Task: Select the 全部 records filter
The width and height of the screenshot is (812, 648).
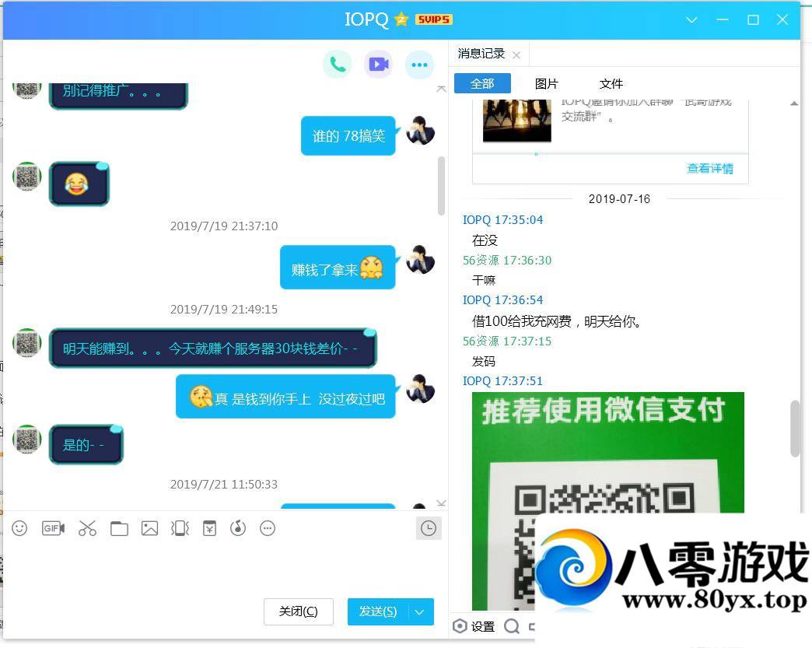Action: coord(482,83)
